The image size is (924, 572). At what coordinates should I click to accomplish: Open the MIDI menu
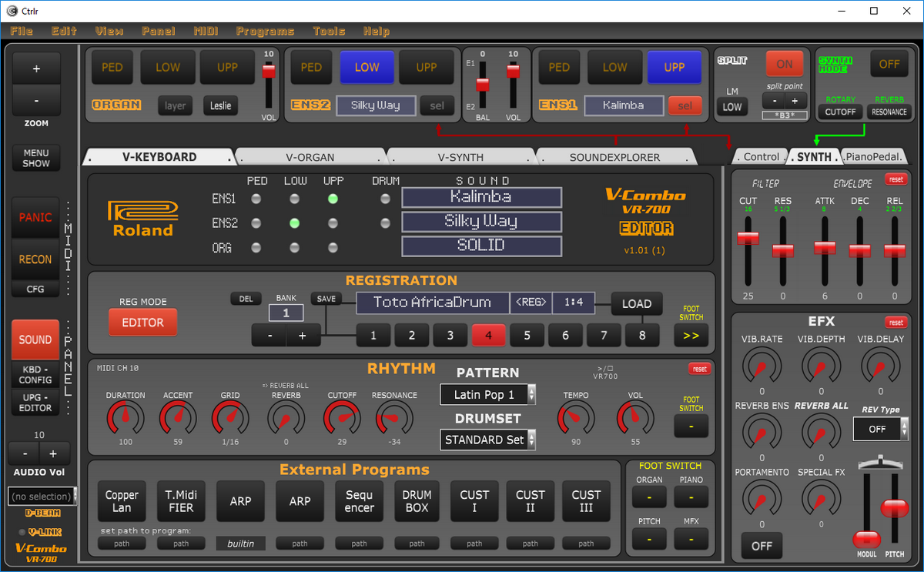[x=206, y=31]
